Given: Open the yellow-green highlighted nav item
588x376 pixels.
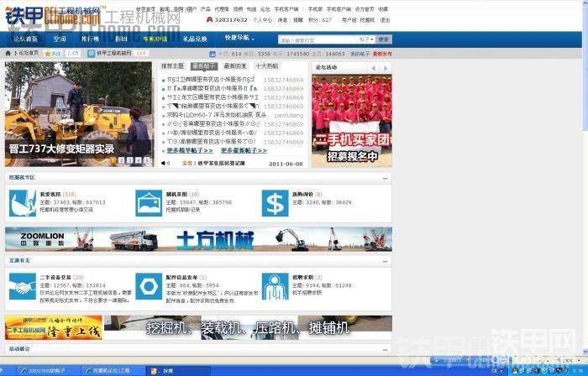Looking at the screenshot, I should [x=155, y=39].
